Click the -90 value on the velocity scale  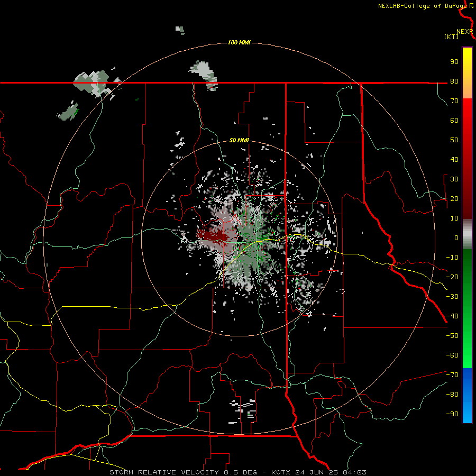(452, 414)
